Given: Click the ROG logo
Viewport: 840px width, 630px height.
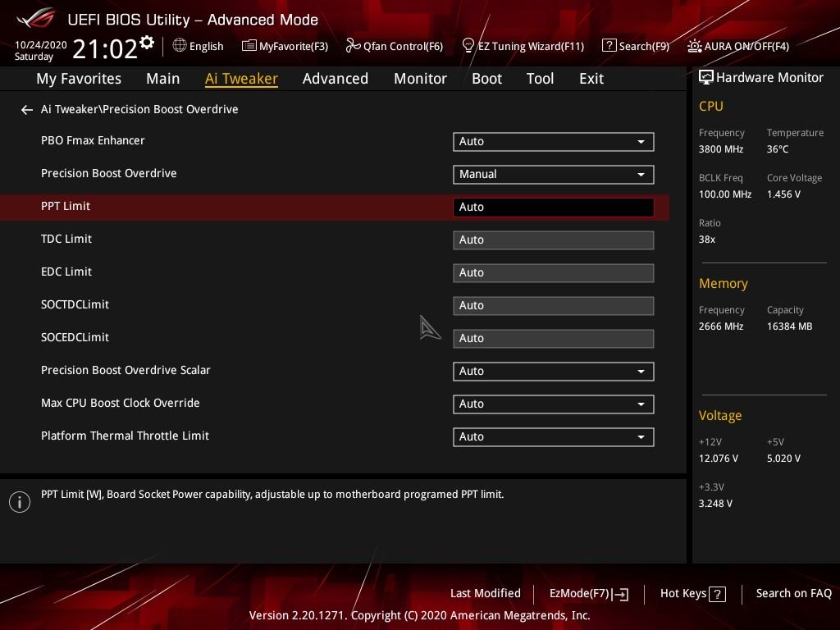Looking at the screenshot, I should click(35, 19).
